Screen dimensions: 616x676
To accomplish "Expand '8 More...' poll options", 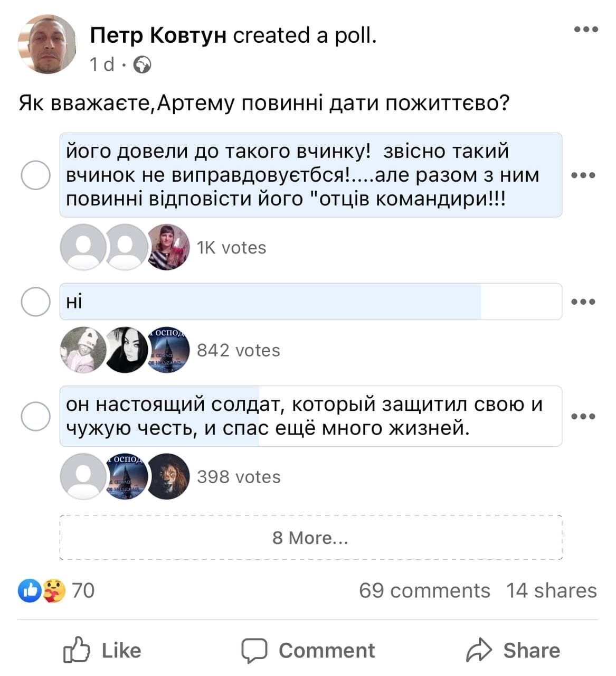I will click(311, 538).
